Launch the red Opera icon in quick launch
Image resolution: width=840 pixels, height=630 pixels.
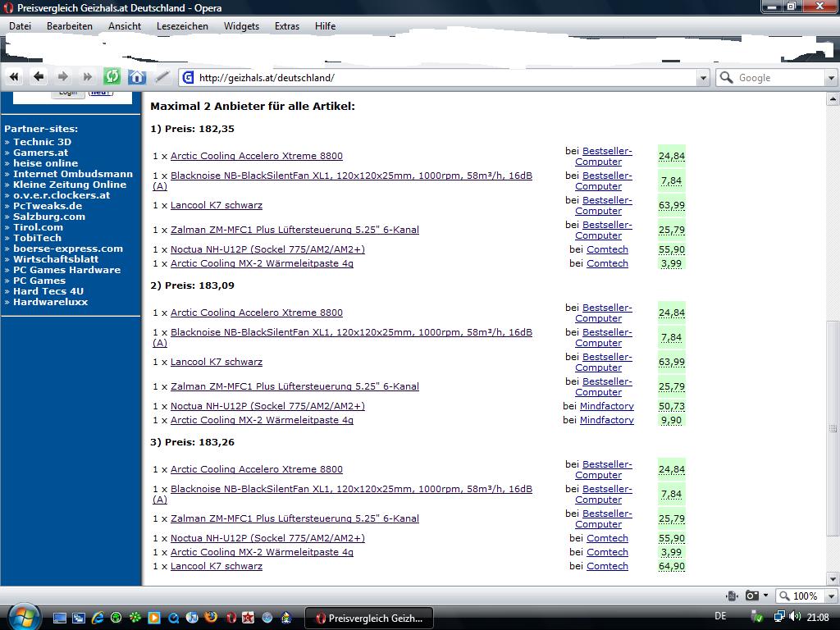pos(231,618)
